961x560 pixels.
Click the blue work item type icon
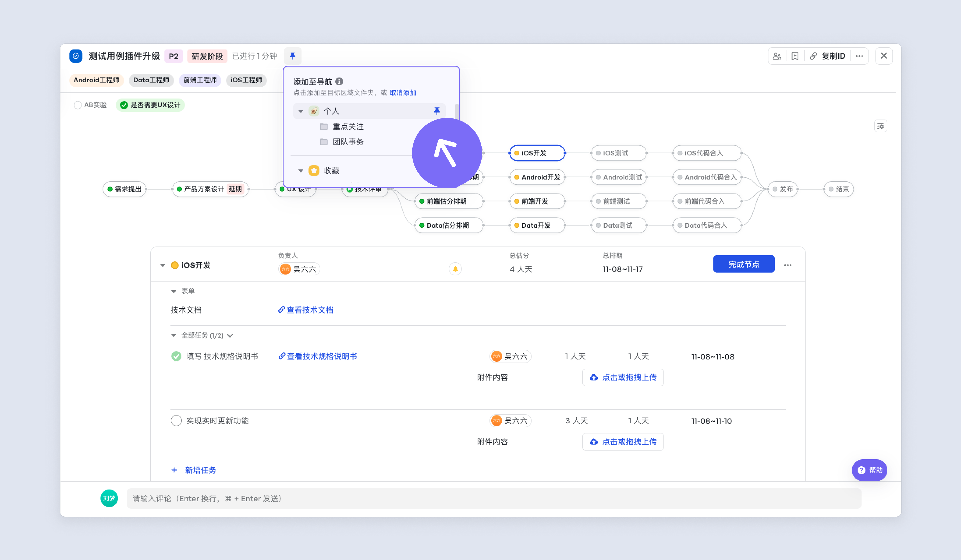pos(76,56)
